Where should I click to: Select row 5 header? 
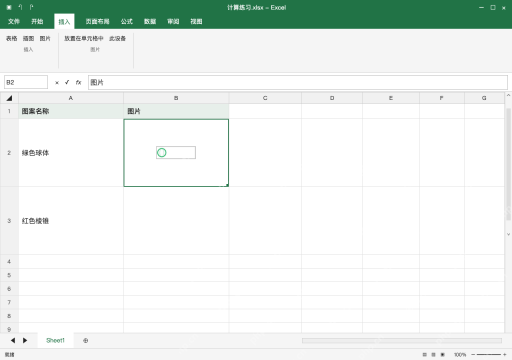[x=9, y=275]
